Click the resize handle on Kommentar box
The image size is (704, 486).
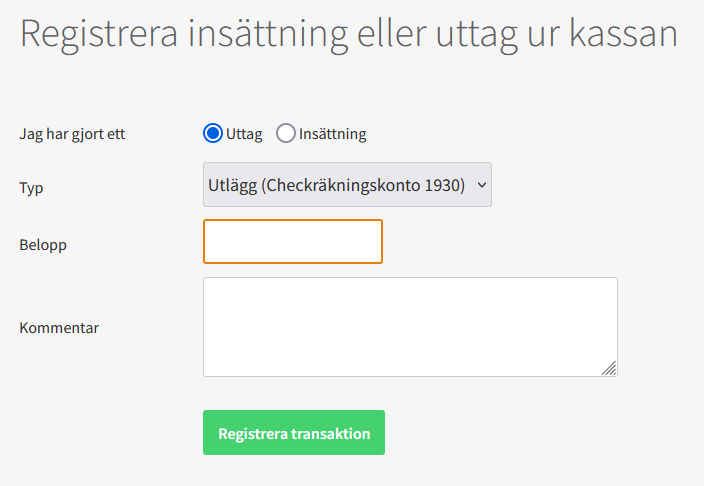(x=609, y=368)
